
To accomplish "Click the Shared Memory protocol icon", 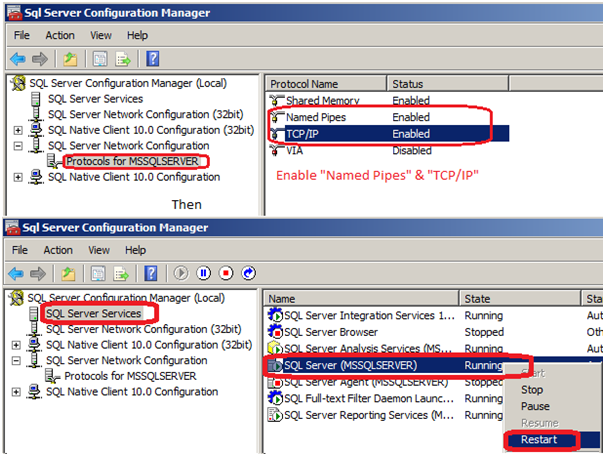I will [x=276, y=101].
